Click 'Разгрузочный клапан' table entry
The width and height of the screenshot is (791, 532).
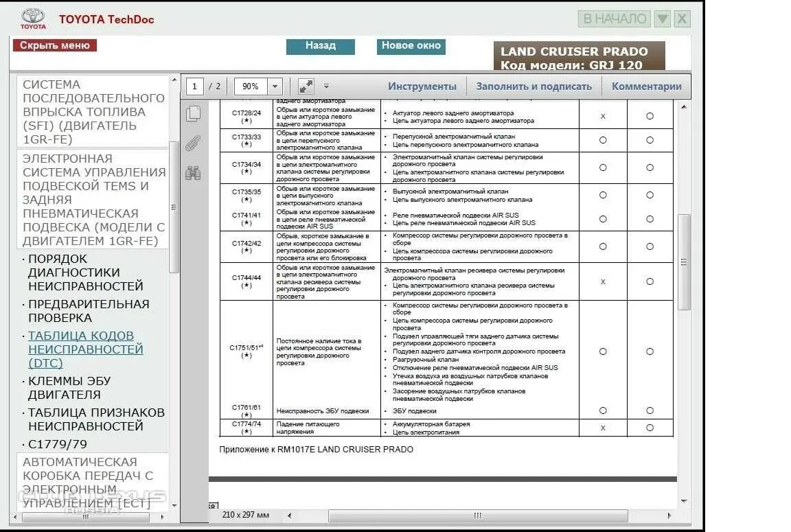coord(426,360)
